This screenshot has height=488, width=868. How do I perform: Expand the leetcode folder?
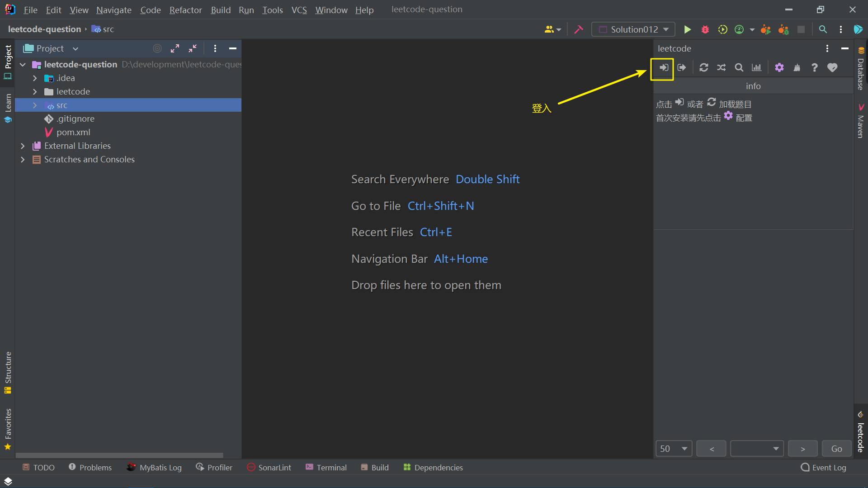[35, 92]
